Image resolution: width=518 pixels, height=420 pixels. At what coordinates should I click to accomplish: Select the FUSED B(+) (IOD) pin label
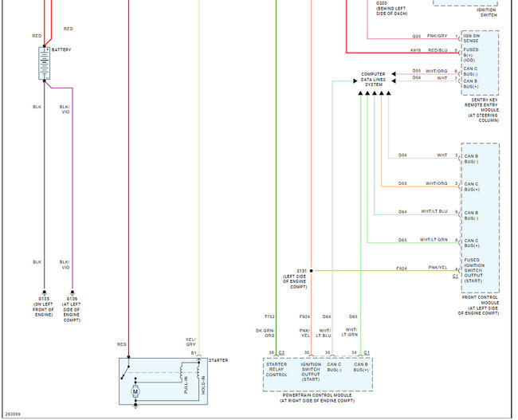[x=471, y=55]
